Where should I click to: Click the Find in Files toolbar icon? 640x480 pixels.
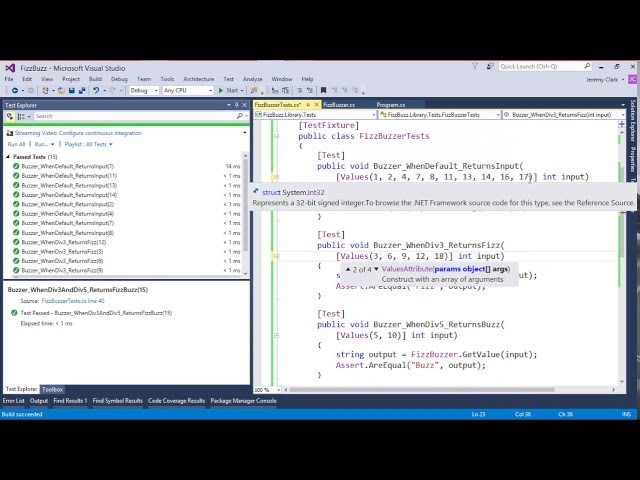[x=254, y=90]
